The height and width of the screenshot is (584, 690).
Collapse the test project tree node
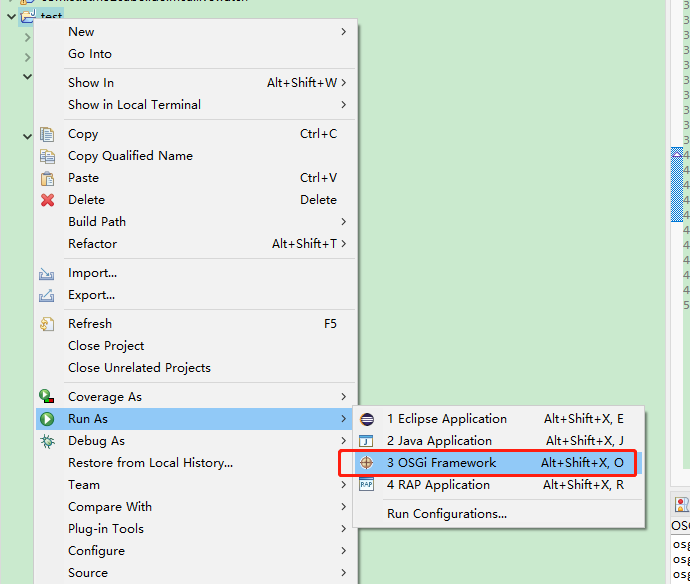(x=11, y=17)
